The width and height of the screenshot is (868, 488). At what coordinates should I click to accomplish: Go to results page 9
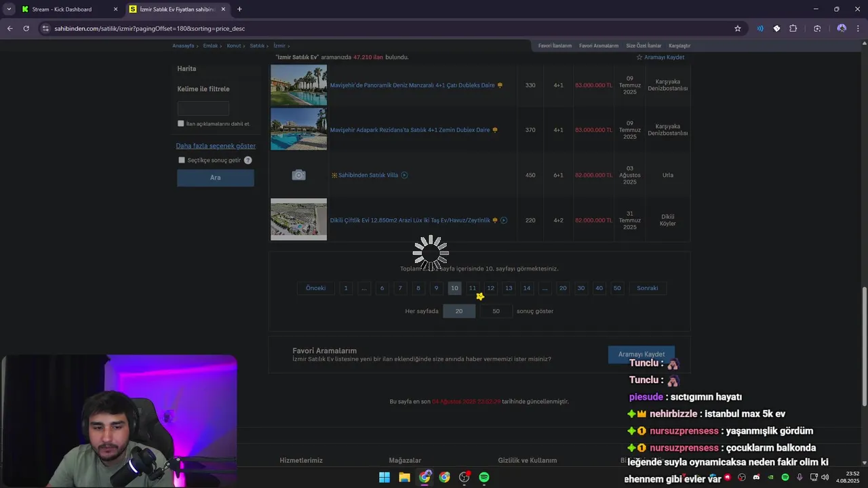click(436, 288)
